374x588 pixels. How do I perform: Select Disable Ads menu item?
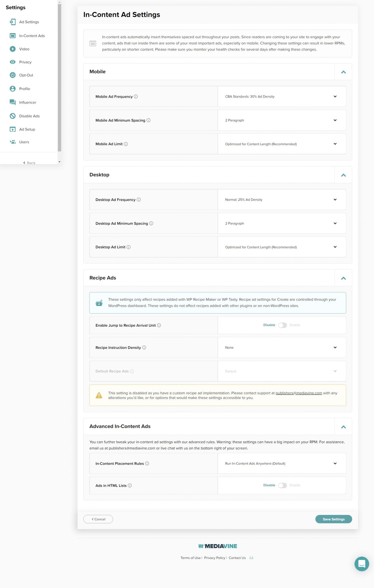pyautogui.click(x=29, y=116)
